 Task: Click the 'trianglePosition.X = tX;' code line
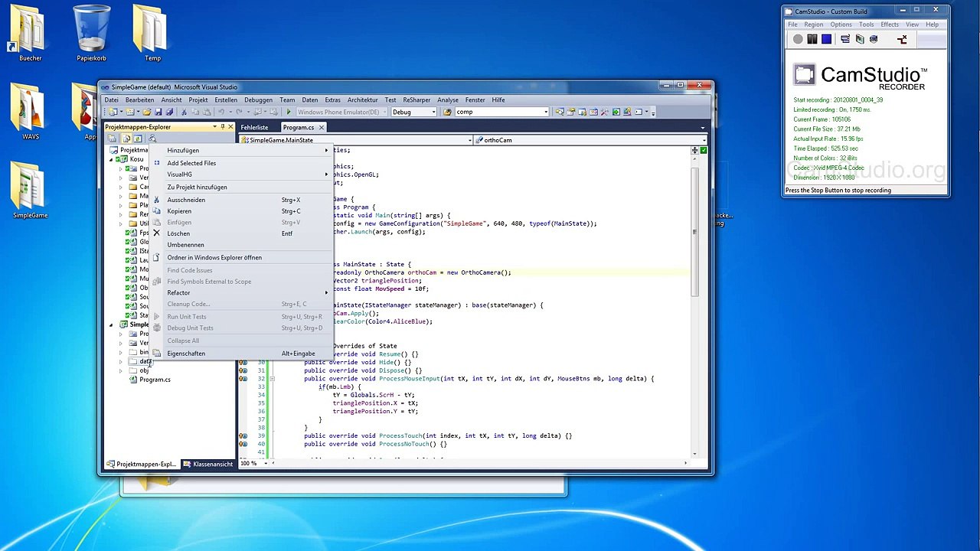(375, 403)
